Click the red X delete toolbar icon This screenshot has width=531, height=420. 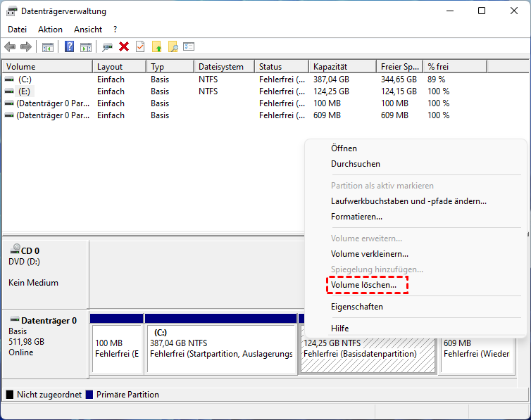pyautogui.click(x=124, y=46)
